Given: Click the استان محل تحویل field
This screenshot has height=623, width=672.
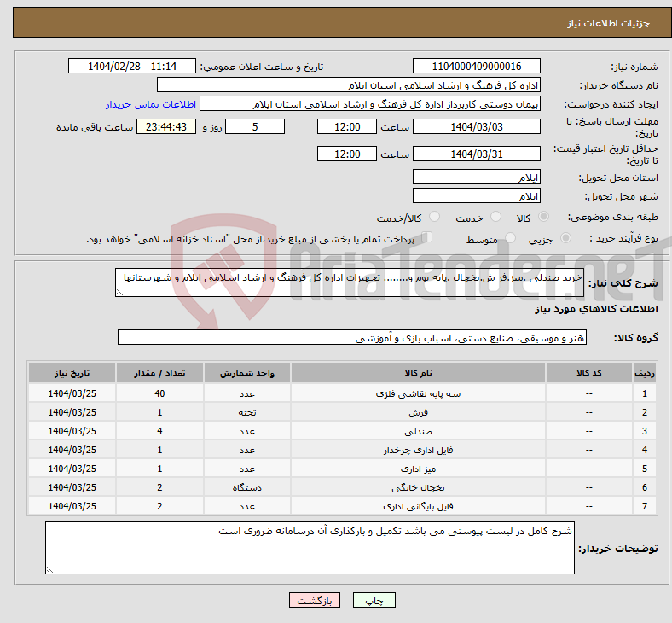Looking at the screenshot, I should (476, 177).
